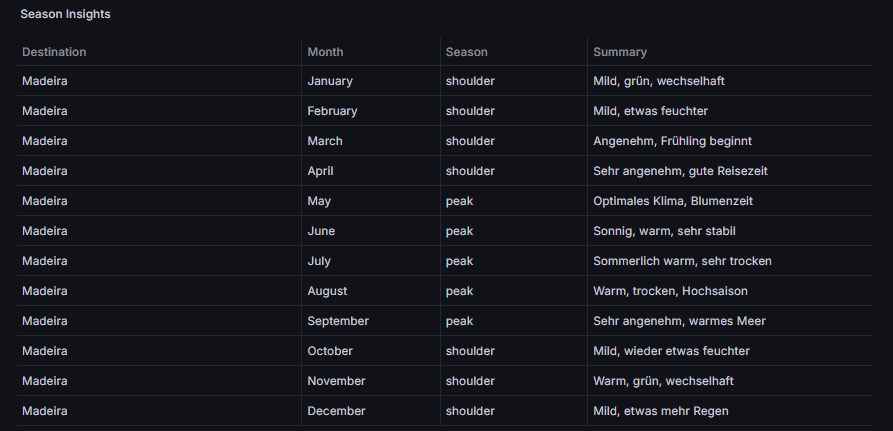Click the shoulder season cell in October row
This screenshot has width=893, height=431.
(x=470, y=351)
